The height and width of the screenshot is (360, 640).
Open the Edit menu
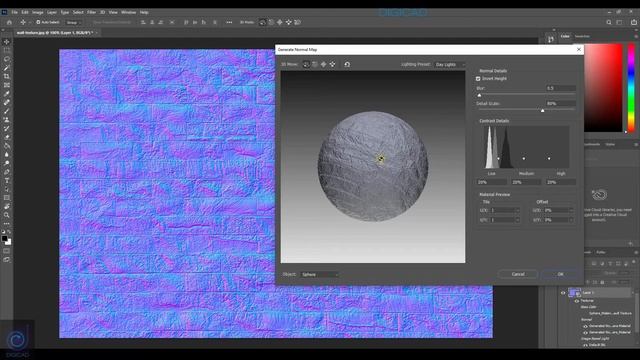[x=25, y=12]
